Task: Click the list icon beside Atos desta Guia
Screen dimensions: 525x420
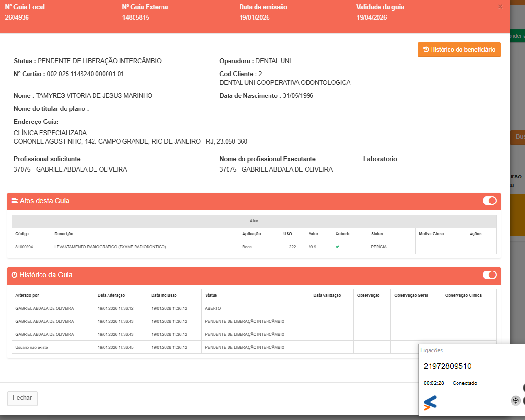Action: [x=14, y=201]
